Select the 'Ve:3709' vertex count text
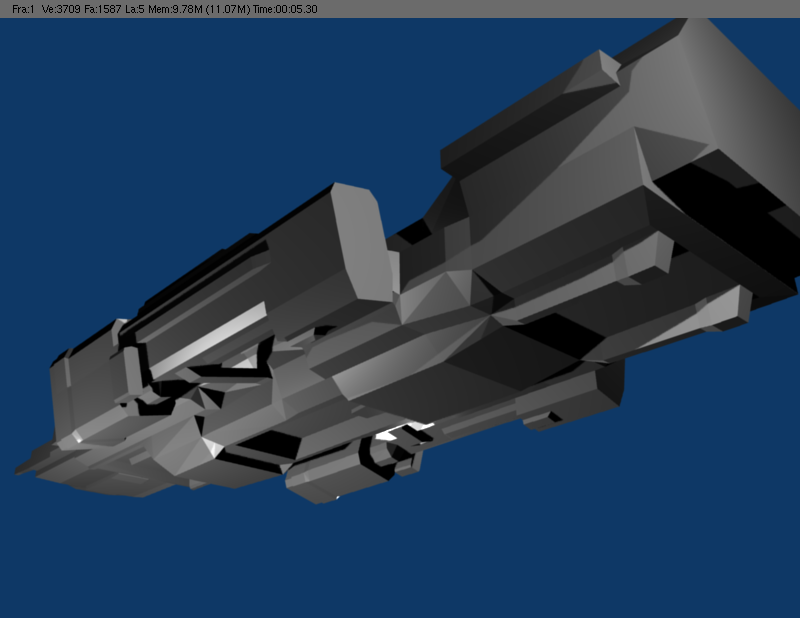This screenshot has height=618, width=800. point(61,9)
